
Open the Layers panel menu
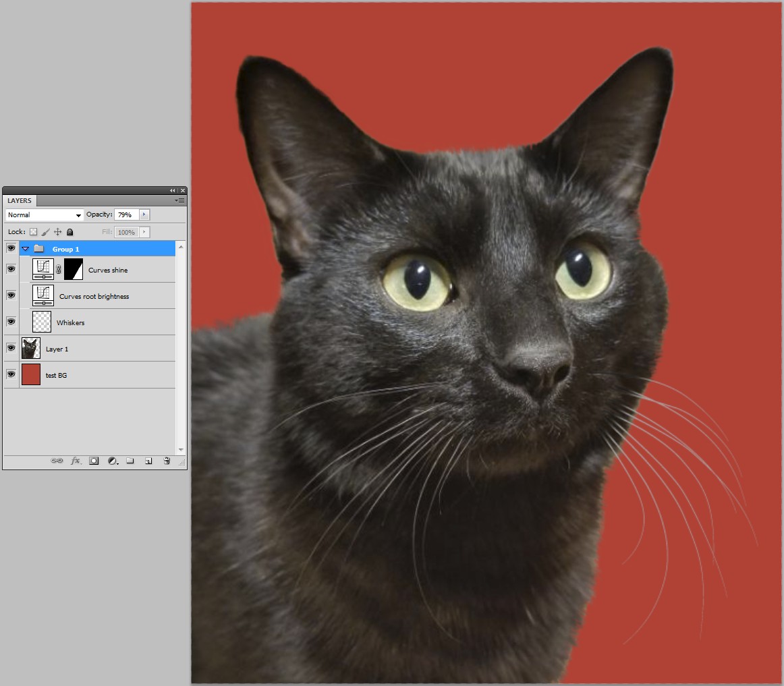pos(179,200)
